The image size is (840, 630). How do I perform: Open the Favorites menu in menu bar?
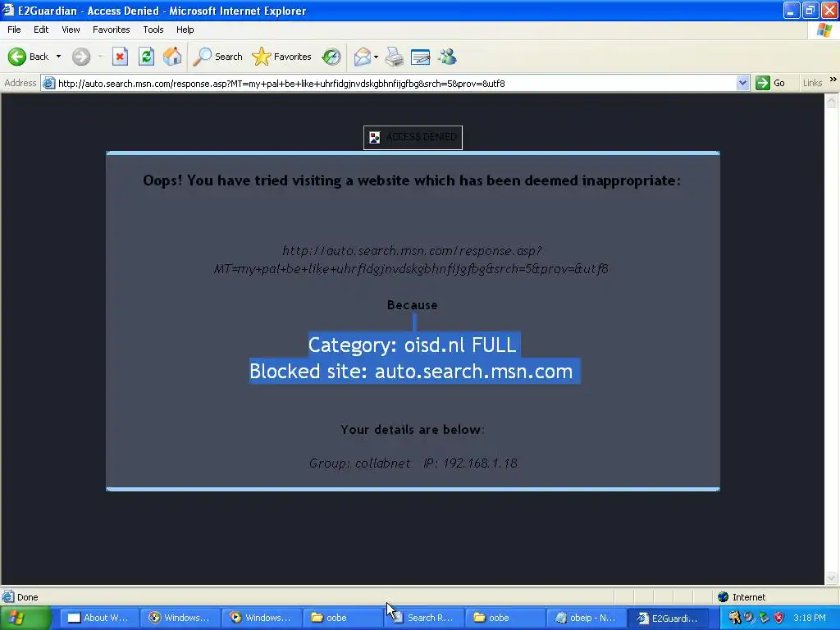(x=111, y=30)
